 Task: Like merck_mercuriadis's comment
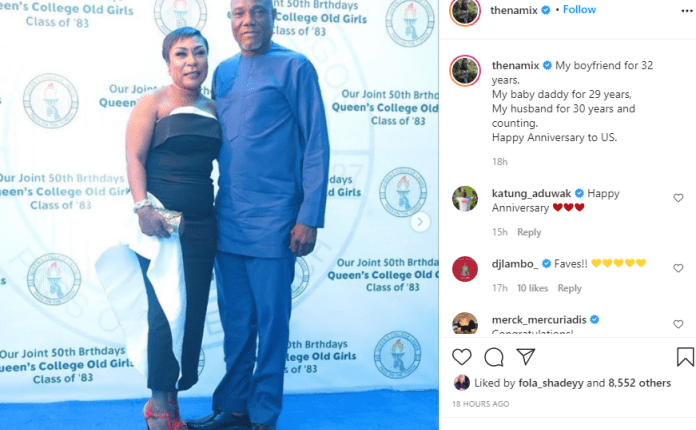(x=678, y=324)
